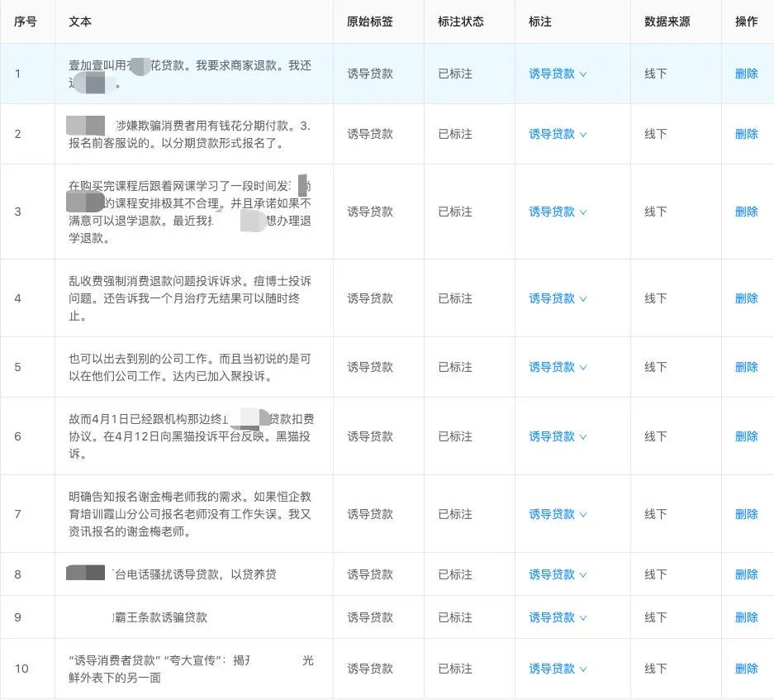This screenshot has height=700, width=774.
Task: Click 线下 data source in row 5
Action: 656,367
